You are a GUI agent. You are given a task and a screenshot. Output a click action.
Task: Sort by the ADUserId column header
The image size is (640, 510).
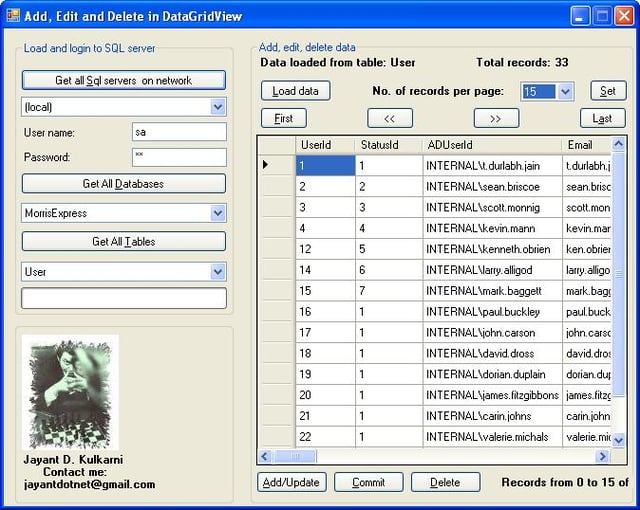click(x=492, y=145)
